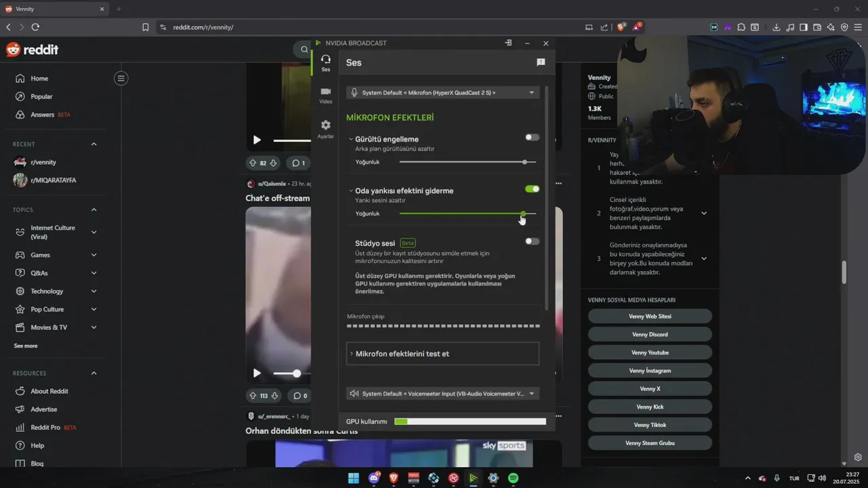This screenshot has width=868, height=488.
Task: Turn on the Stüdyo sesi toggle
Action: pos(532,241)
